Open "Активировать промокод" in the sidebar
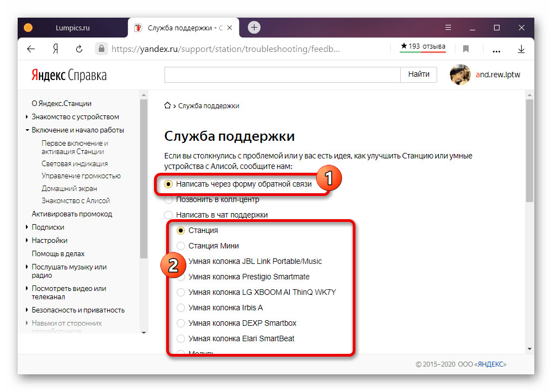Viewport: 552px width, 392px height. (72, 214)
